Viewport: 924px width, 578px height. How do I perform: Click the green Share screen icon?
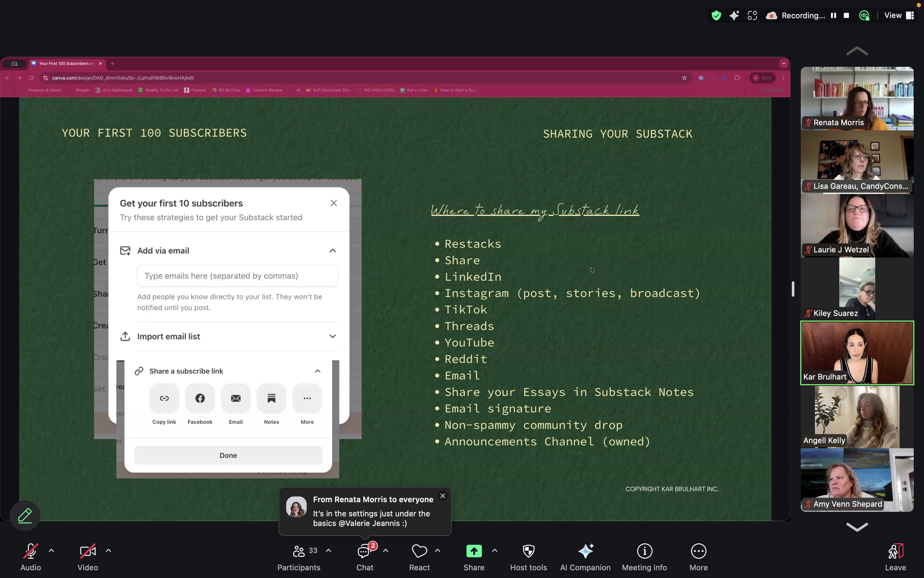coord(474,551)
